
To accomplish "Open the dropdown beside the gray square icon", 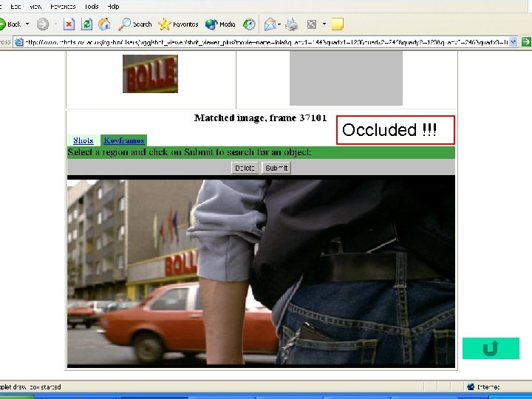I will [x=324, y=24].
